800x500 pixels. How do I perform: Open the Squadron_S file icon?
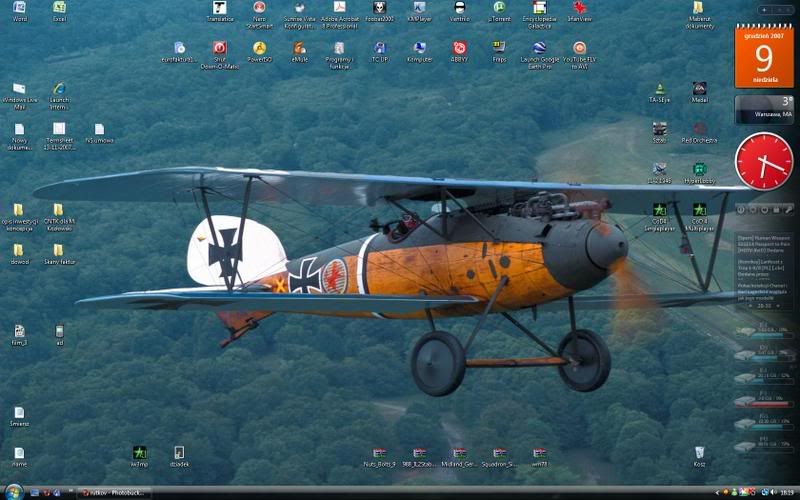[499, 457]
